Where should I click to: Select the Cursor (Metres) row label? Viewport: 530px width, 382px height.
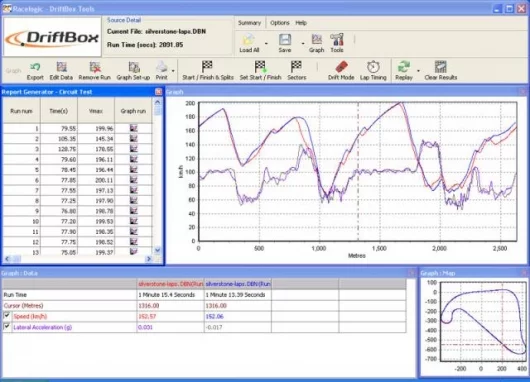tap(23, 306)
